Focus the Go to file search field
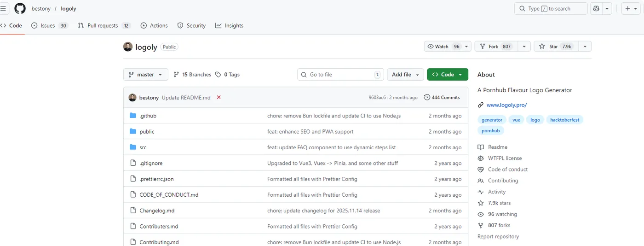Screen dimensions: 644x246 tap(340, 75)
